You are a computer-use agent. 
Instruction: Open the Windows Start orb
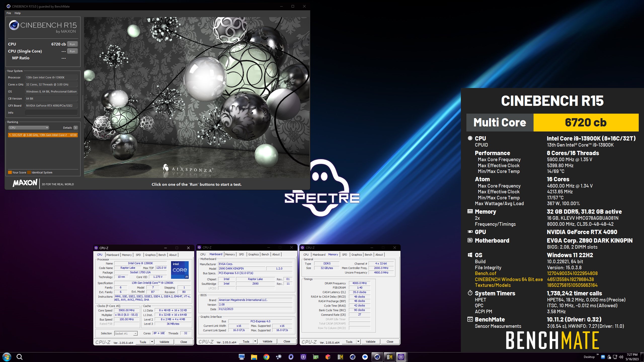pyautogui.click(x=7, y=357)
